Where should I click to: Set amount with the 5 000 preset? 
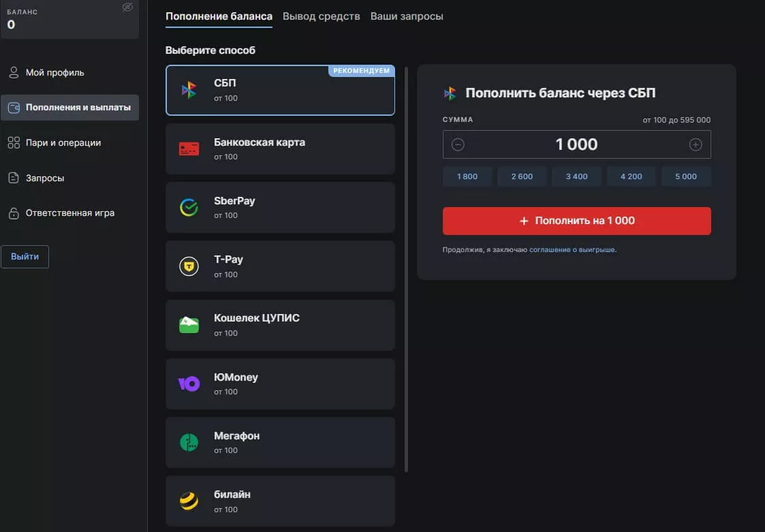tap(686, 176)
